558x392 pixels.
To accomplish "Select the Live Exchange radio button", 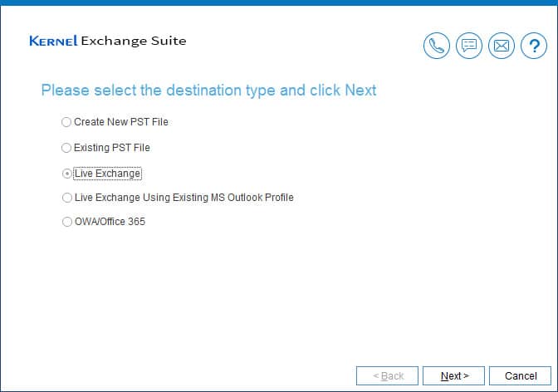I will point(66,174).
